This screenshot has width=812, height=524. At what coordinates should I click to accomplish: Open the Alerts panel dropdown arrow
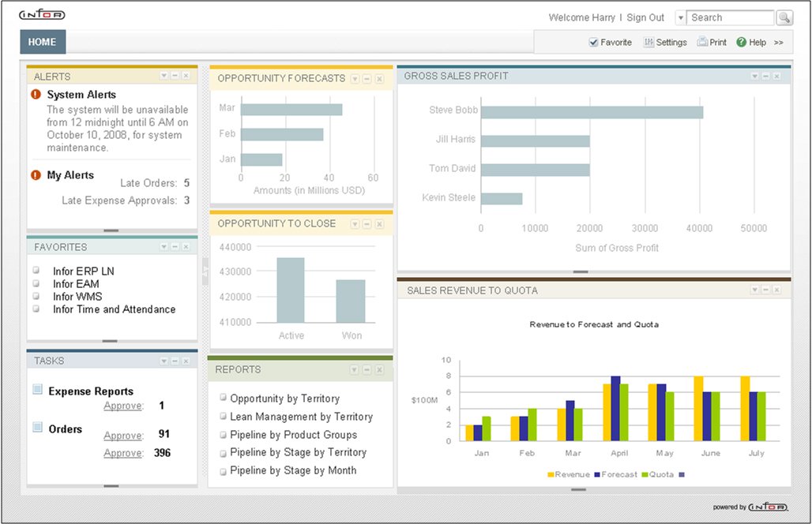point(164,76)
